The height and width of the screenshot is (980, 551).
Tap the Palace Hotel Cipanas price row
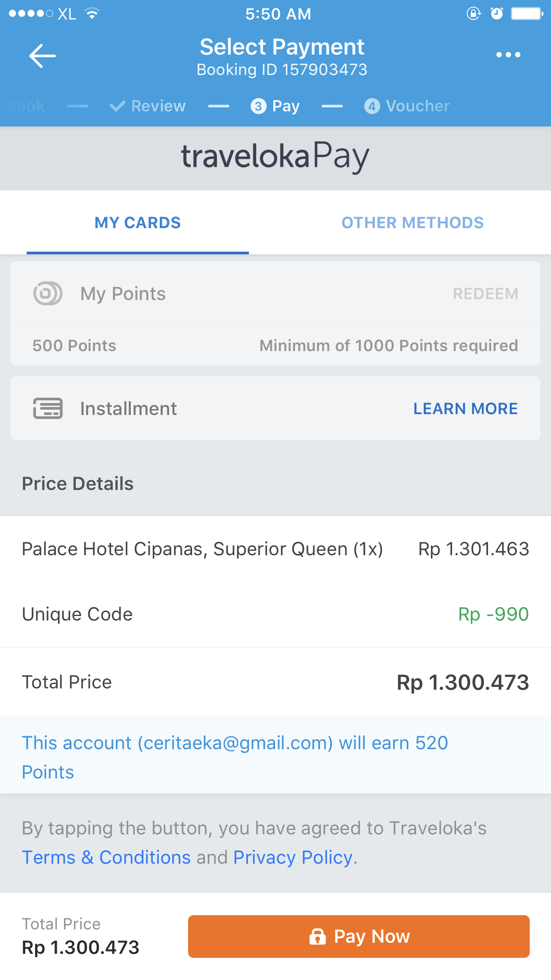point(275,549)
